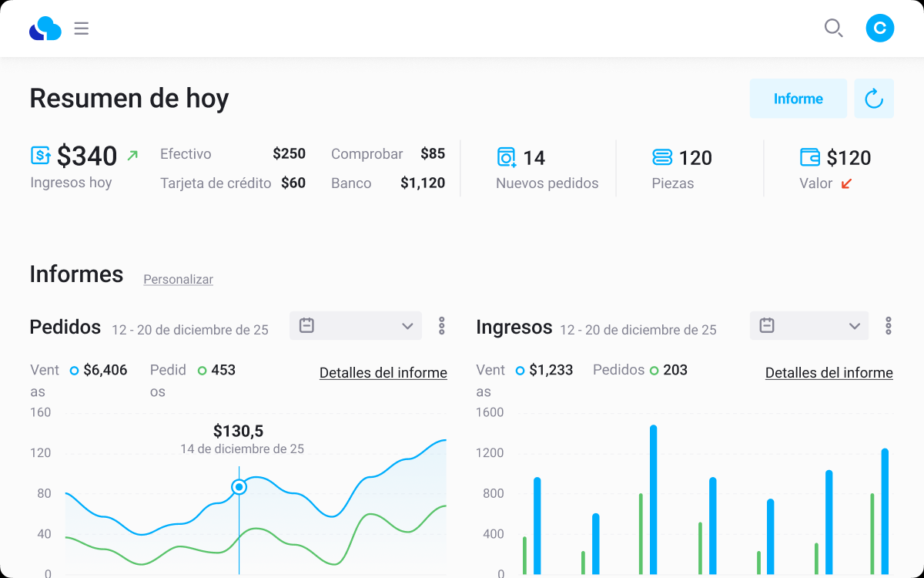924x578 pixels.
Task: Toggle Ingresos chart green Pedidos legend dot
Action: pos(654,371)
